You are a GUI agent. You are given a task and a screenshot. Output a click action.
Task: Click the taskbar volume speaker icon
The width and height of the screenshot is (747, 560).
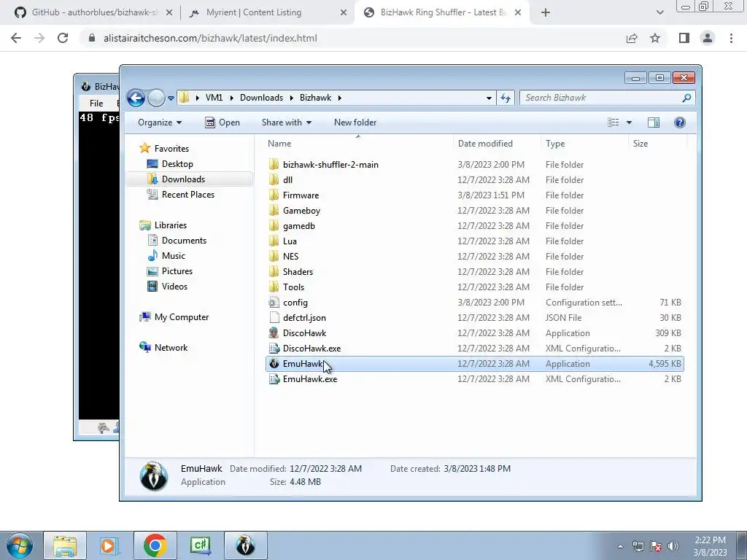(673, 546)
